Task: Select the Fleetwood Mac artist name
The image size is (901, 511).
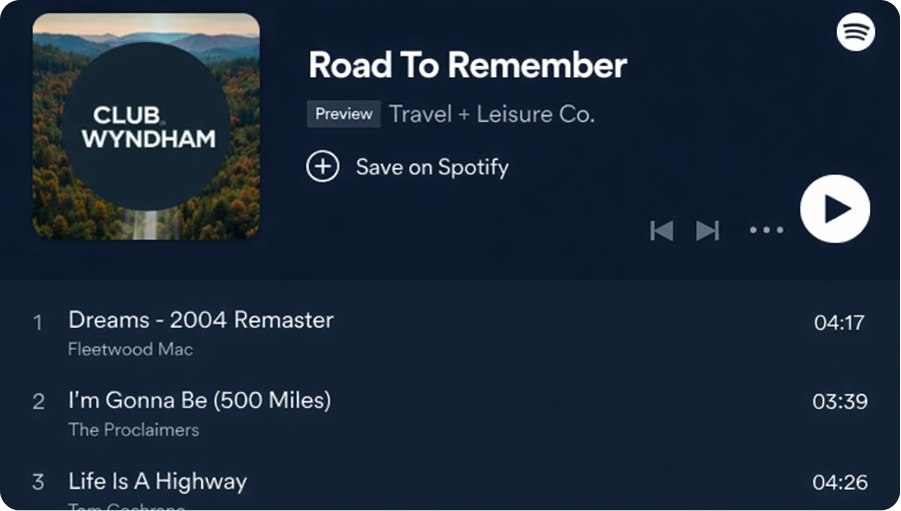Action: [x=130, y=349]
